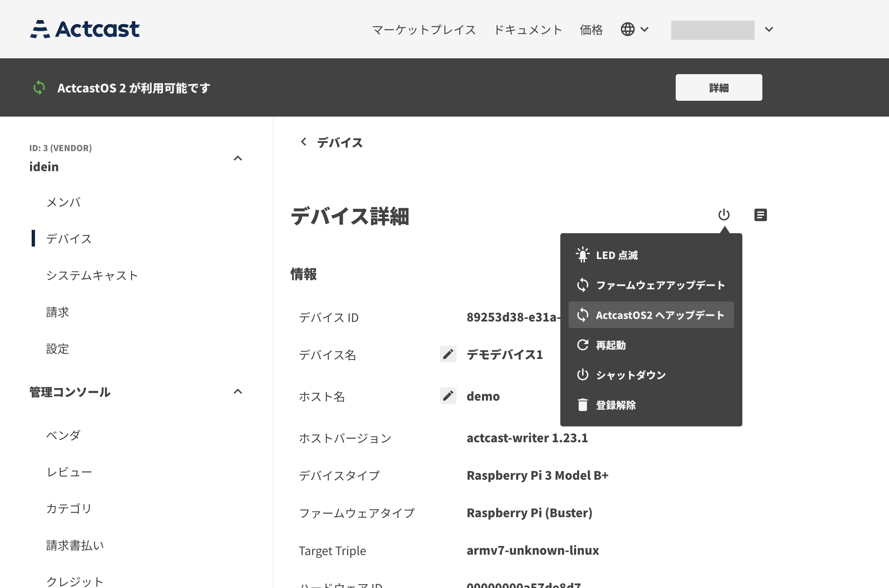Open the globe language icon in the header
Image resolution: width=889 pixels, height=588 pixels.
coord(627,29)
